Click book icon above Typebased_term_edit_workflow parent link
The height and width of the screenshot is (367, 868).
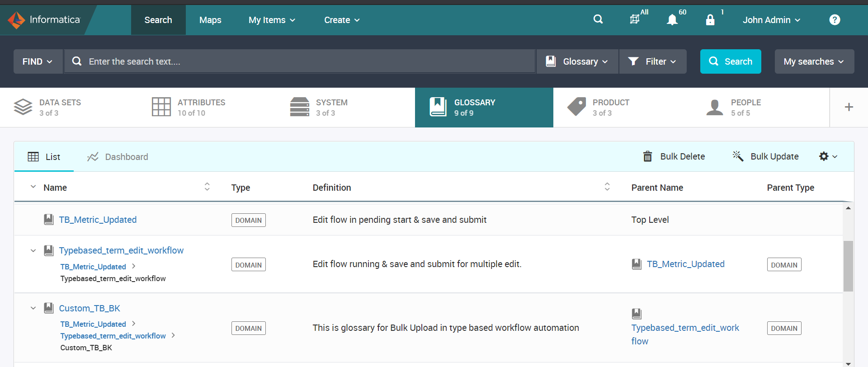637,314
